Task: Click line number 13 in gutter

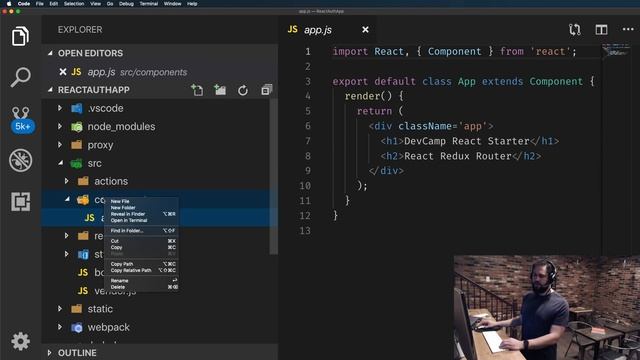Action: tap(305, 231)
